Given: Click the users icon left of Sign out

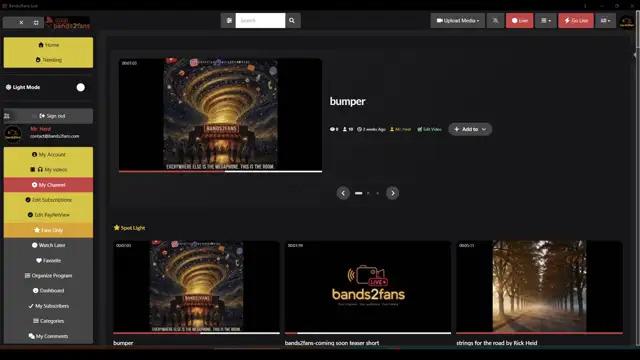Looking at the screenshot, I should (7, 116).
